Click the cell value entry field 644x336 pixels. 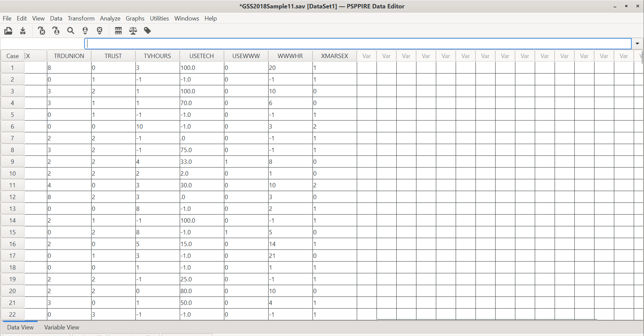pyautogui.click(x=357, y=44)
